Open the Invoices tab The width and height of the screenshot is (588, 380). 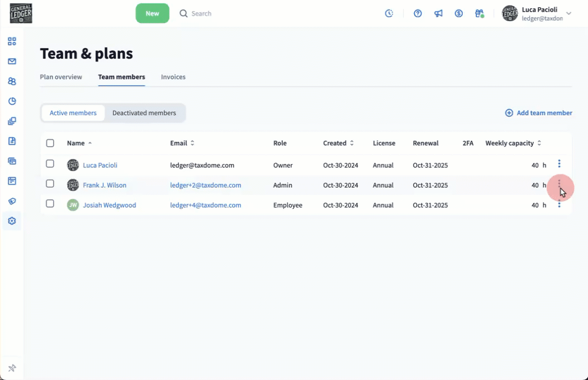coord(173,77)
